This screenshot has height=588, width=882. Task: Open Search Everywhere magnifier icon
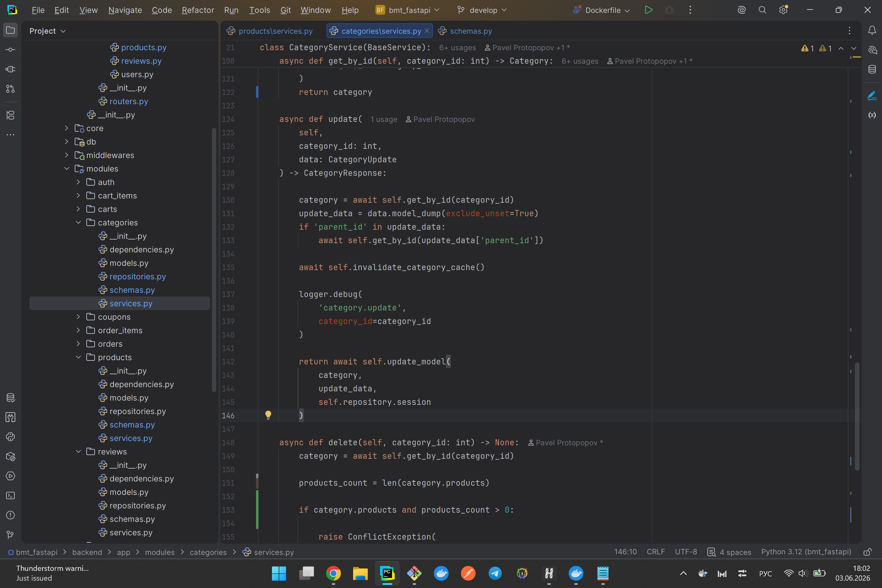762,10
